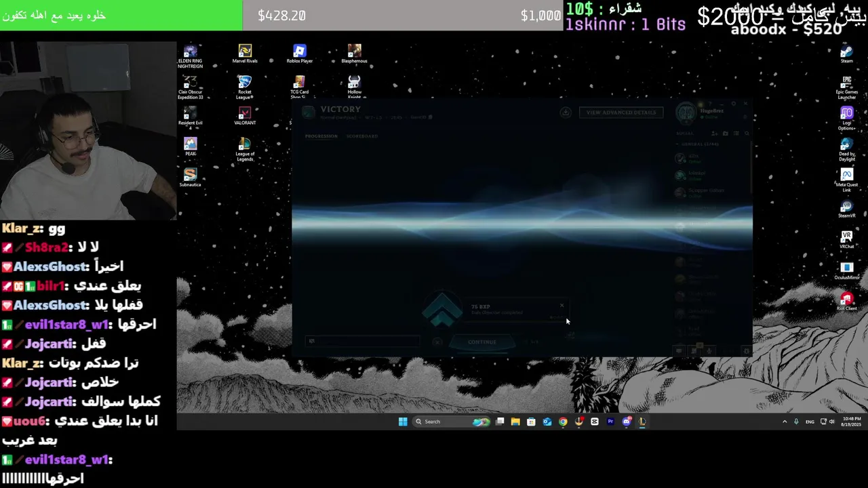Open the Riot Client desktop shortcut
Image resolution: width=868 pixels, height=488 pixels.
(x=846, y=302)
